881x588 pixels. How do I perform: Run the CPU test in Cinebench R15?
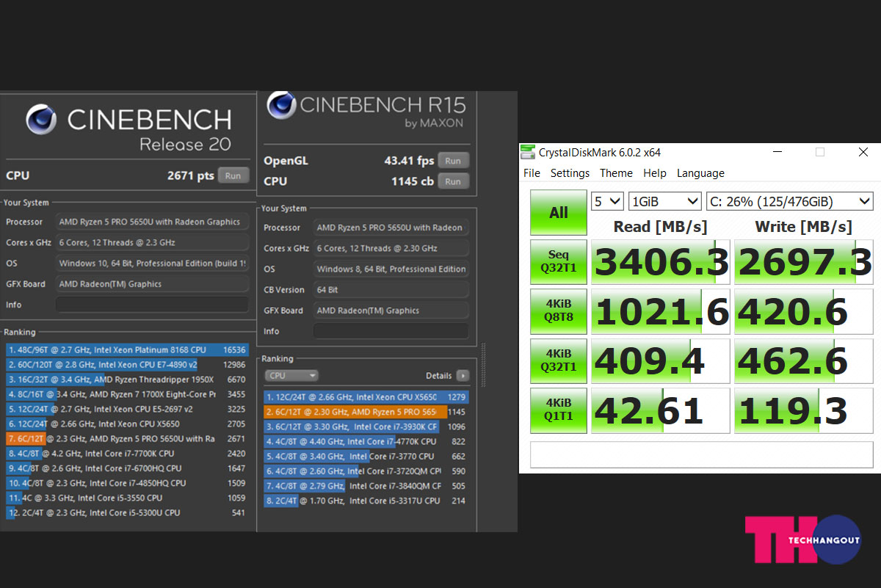tap(453, 181)
